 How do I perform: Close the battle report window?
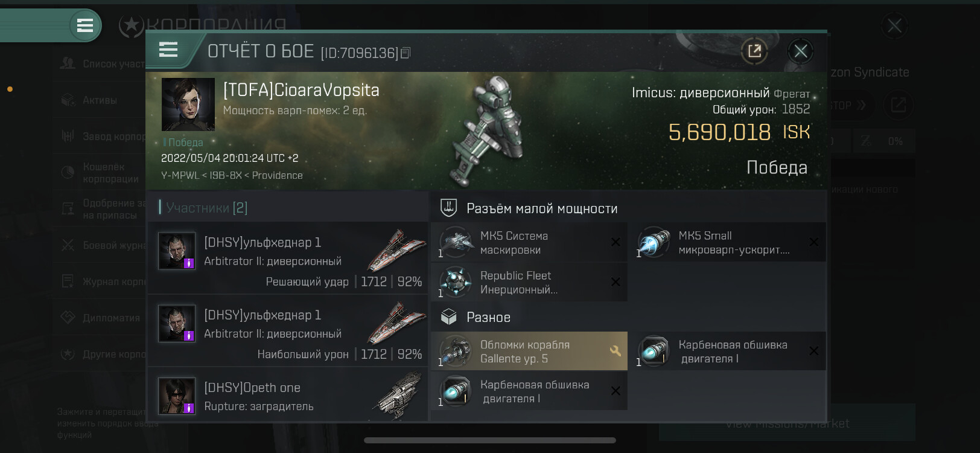tap(801, 51)
